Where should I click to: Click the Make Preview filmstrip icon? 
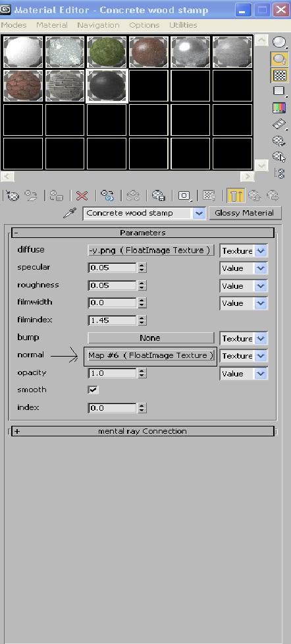tap(280, 124)
